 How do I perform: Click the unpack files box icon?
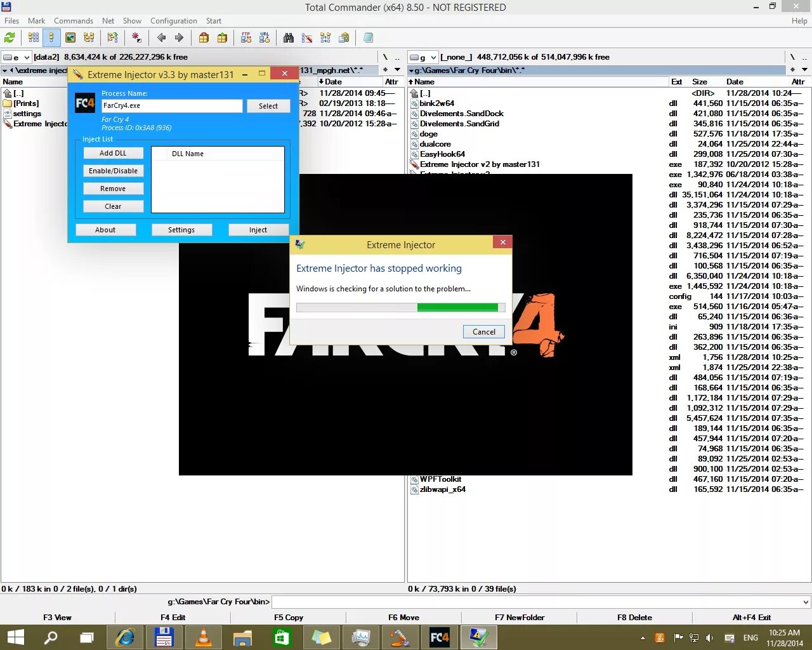222,38
